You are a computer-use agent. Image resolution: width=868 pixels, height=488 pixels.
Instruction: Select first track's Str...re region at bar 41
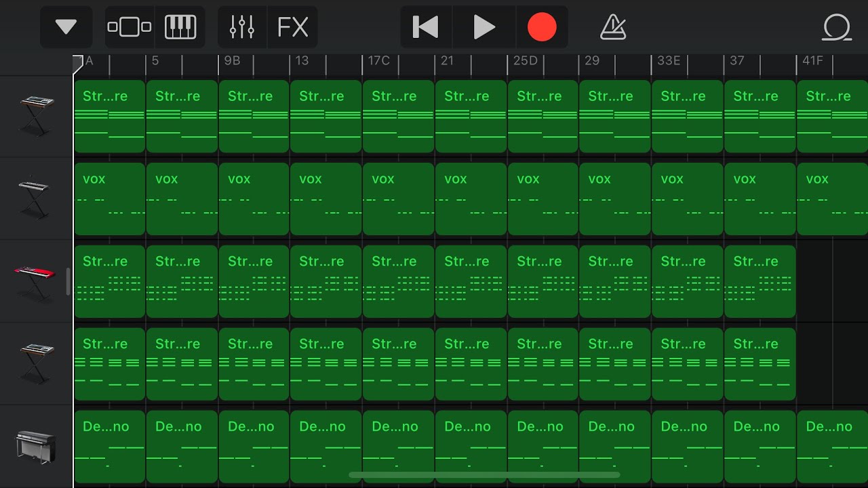833,117
